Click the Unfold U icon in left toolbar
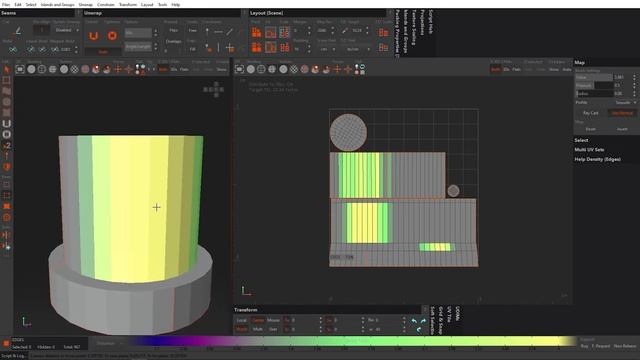 click(7, 124)
